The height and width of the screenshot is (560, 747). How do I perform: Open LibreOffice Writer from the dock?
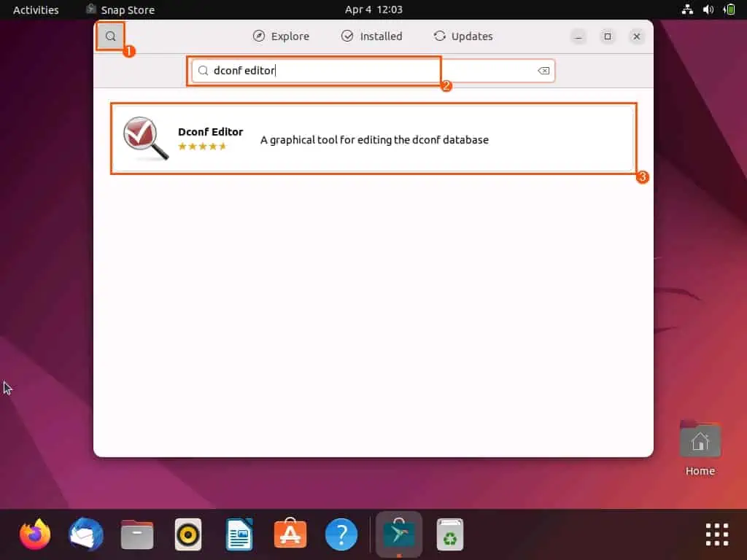pos(239,534)
